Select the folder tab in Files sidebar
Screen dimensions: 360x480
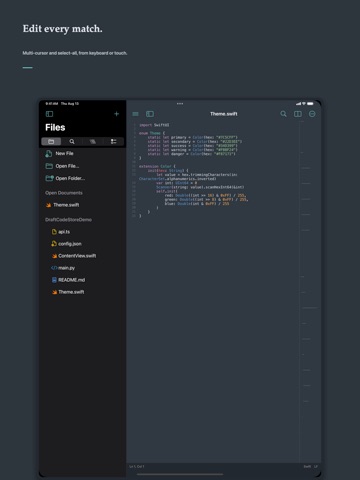coord(51,142)
